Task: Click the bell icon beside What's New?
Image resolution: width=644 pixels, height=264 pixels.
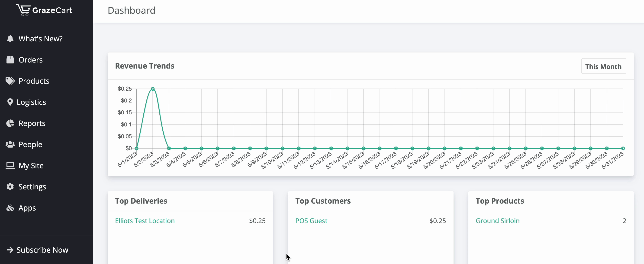Action: 10,39
